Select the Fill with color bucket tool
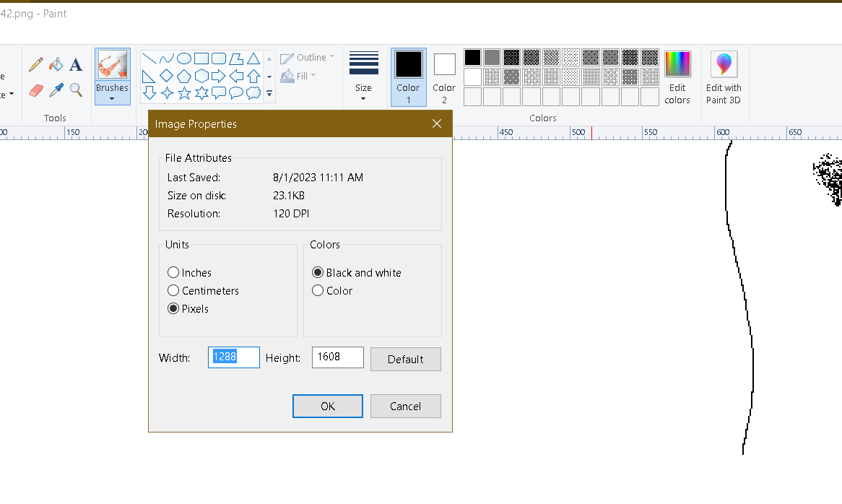 (56, 64)
